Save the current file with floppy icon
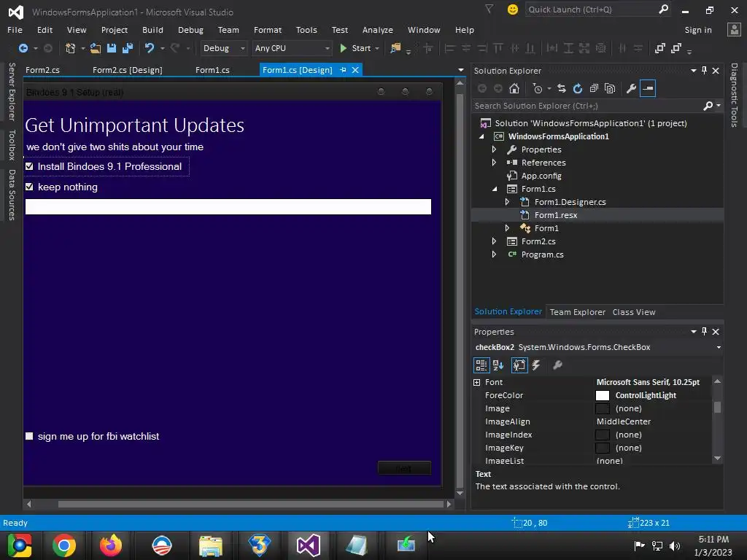 click(x=112, y=48)
